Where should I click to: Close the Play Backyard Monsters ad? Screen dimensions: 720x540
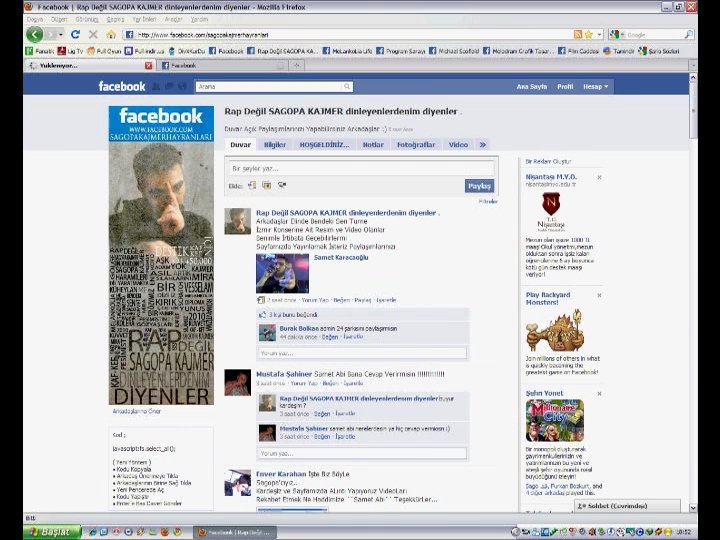599,295
